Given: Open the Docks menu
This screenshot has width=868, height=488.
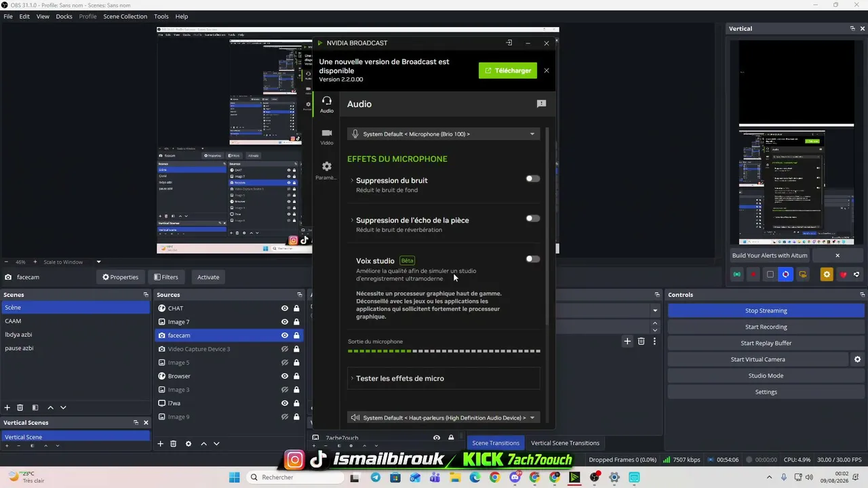Looking at the screenshot, I should 64,16.
